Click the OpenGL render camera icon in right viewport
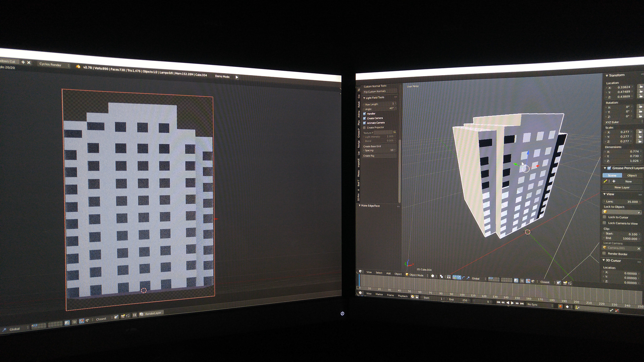The image size is (644, 362). (565, 283)
